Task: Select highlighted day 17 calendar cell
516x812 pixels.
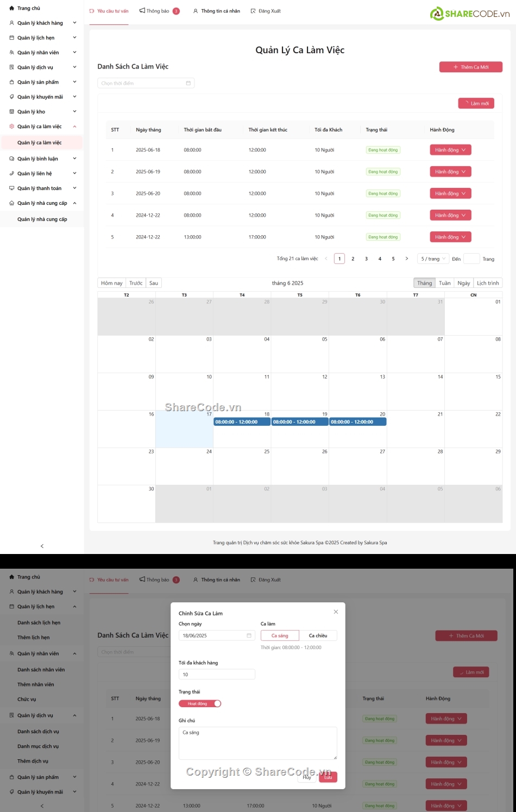Action: pos(184,429)
